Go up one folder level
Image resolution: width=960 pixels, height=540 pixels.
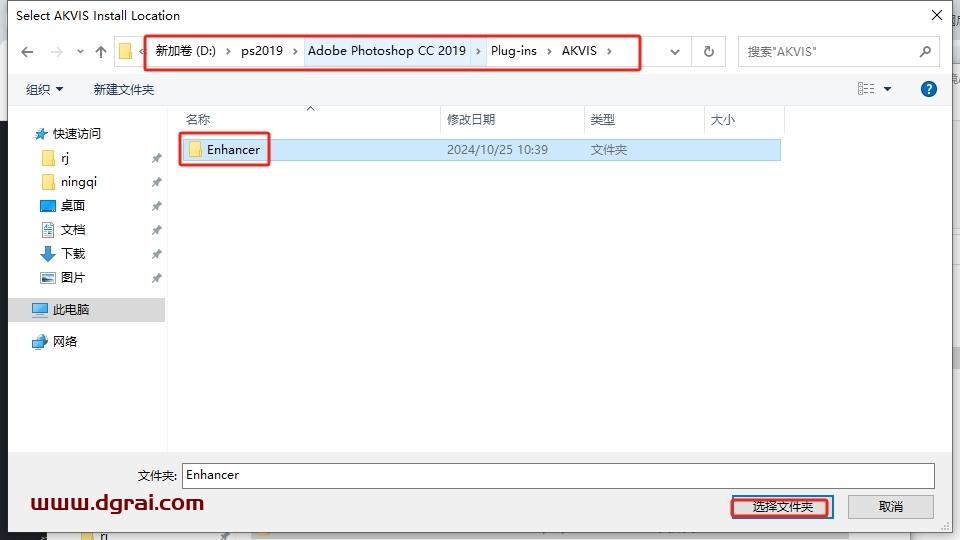[x=101, y=52]
